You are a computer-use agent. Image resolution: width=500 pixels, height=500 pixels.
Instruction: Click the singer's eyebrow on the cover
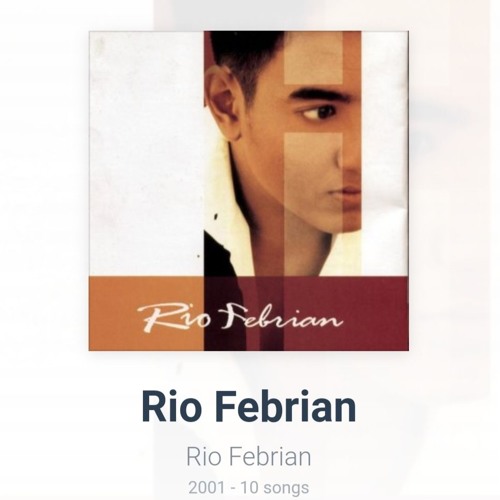coord(317,92)
